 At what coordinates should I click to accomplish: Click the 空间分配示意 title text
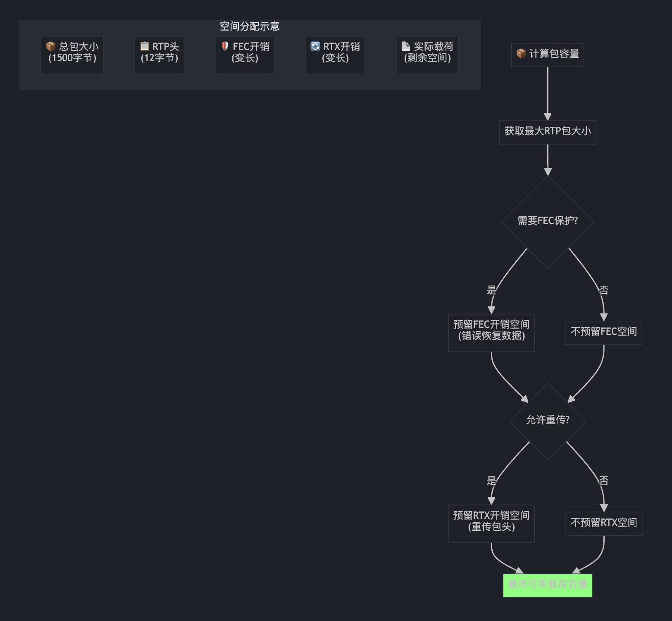[250, 26]
